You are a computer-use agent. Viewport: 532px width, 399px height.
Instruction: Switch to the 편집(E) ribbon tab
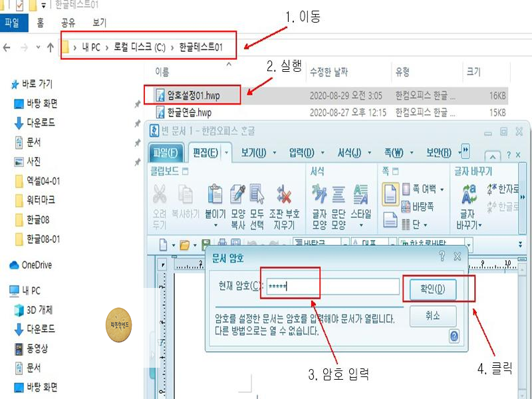(205, 153)
